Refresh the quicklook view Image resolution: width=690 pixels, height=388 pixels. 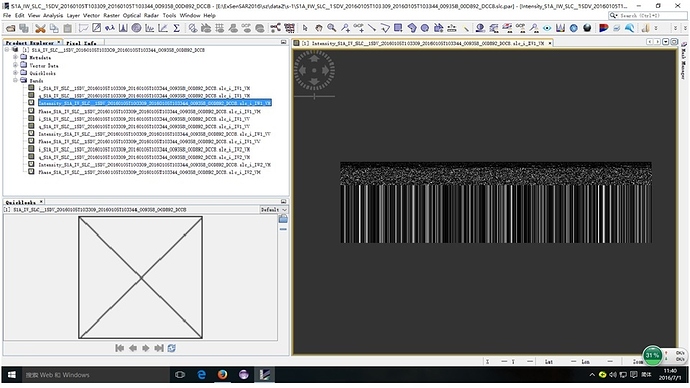pos(172,348)
